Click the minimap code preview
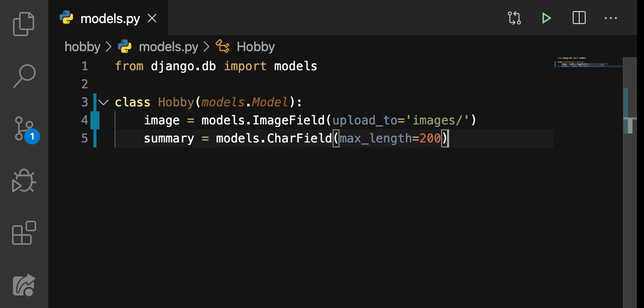The image size is (644, 308). [x=587, y=63]
